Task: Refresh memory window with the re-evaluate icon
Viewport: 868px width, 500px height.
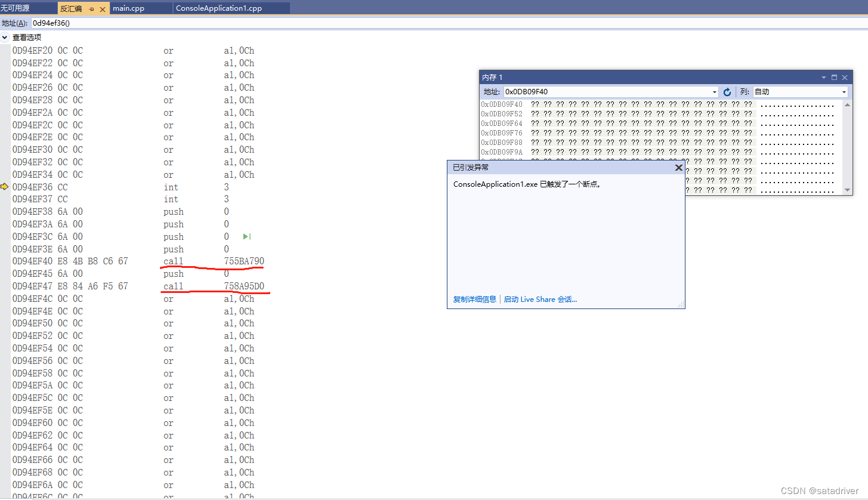Action: pos(727,92)
